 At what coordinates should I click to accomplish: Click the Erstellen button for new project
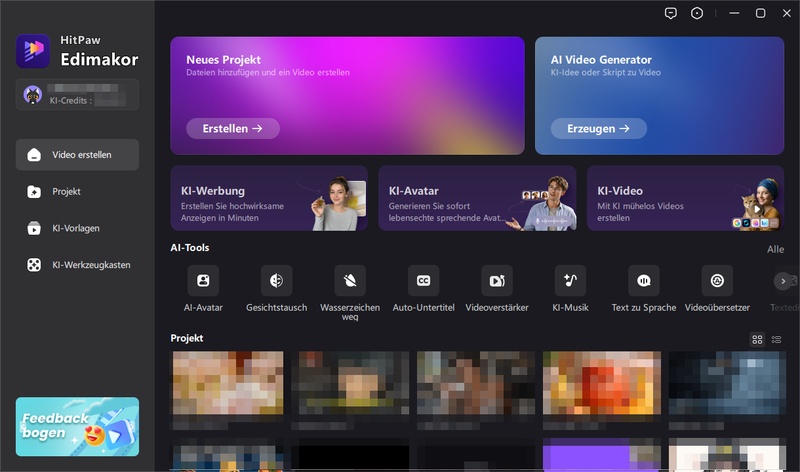pyautogui.click(x=233, y=129)
